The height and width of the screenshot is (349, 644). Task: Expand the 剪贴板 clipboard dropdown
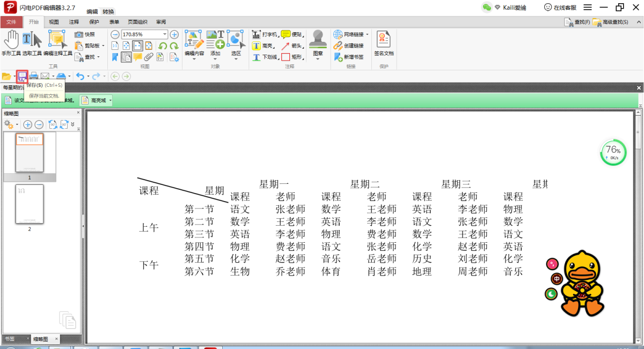coord(103,46)
